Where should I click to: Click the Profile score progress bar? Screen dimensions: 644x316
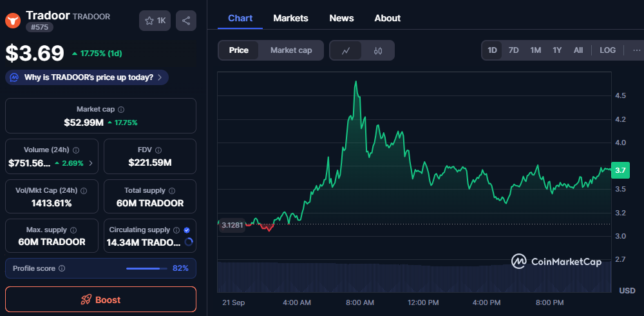(x=147, y=268)
